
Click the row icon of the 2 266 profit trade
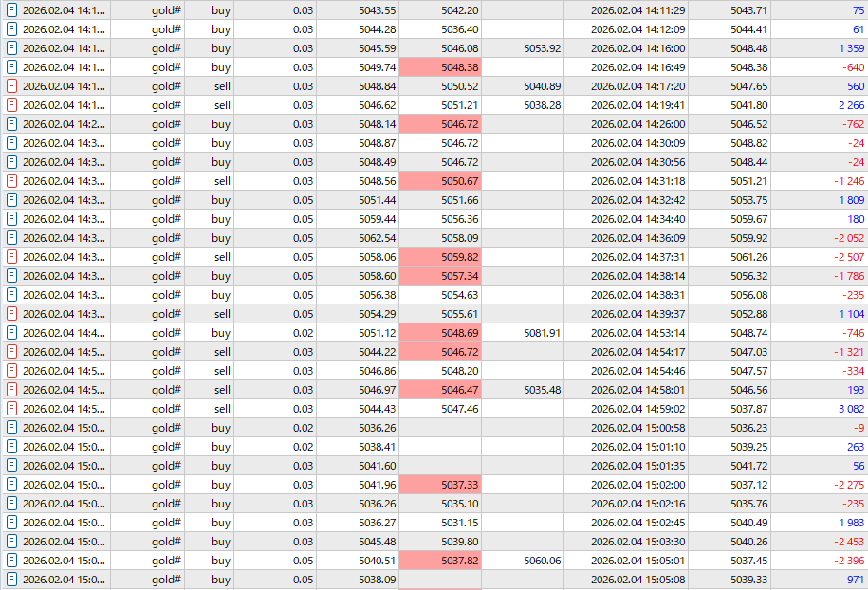coord(11,105)
